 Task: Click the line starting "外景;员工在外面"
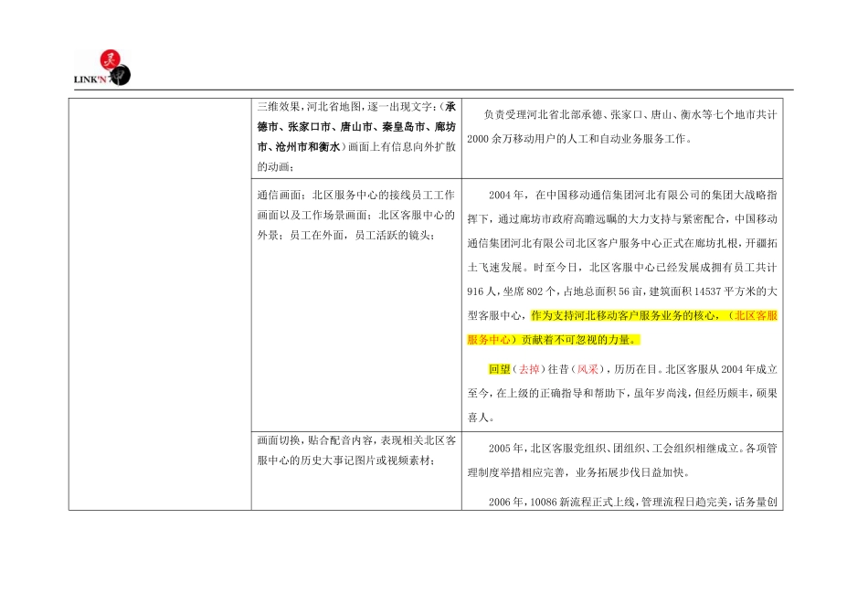tap(346, 236)
